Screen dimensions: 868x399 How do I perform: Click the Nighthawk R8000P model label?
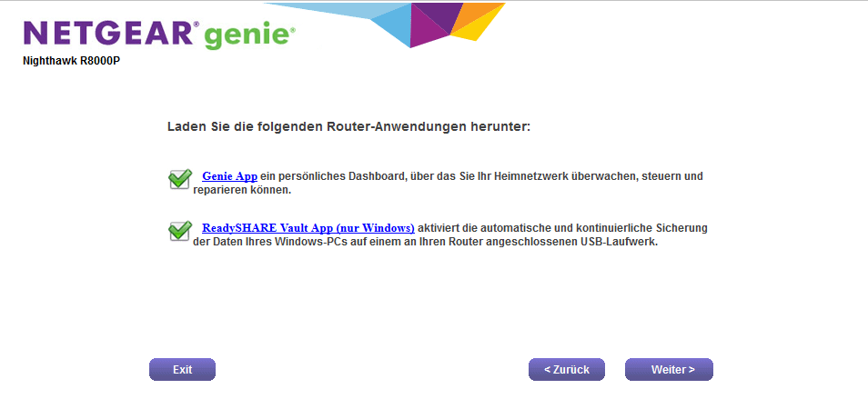[x=71, y=61]
